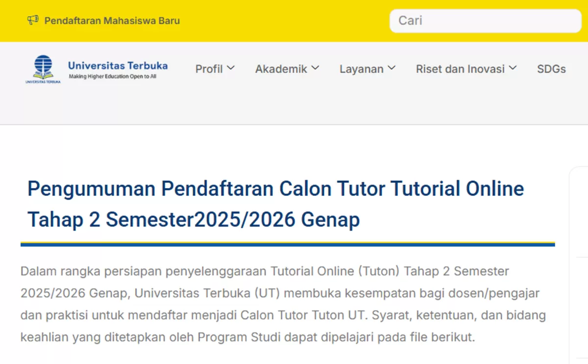The width and height of the screenshot is (588, 364).
Task: Expand the Akademik chevron arrow
Action: (x=315, y=68)
